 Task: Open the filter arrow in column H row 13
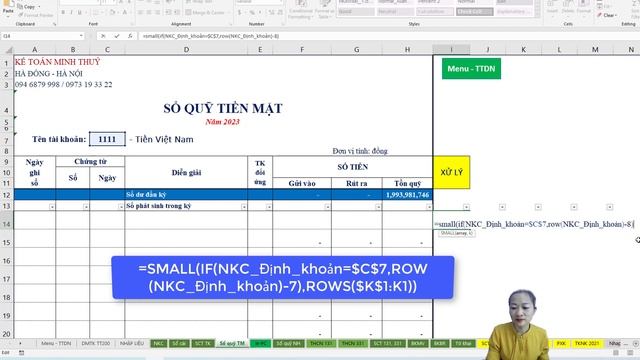point(429,207)
